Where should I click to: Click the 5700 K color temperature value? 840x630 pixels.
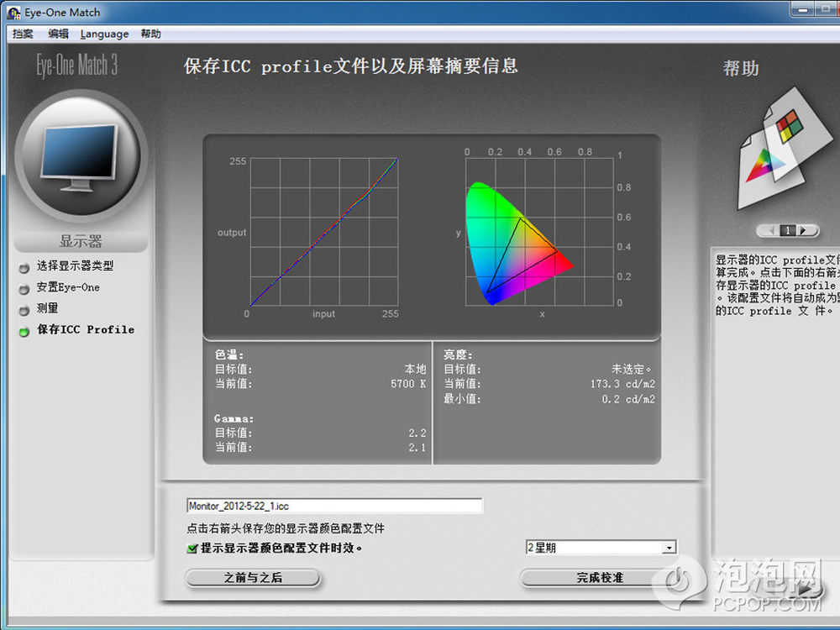[x=408, y=384]
